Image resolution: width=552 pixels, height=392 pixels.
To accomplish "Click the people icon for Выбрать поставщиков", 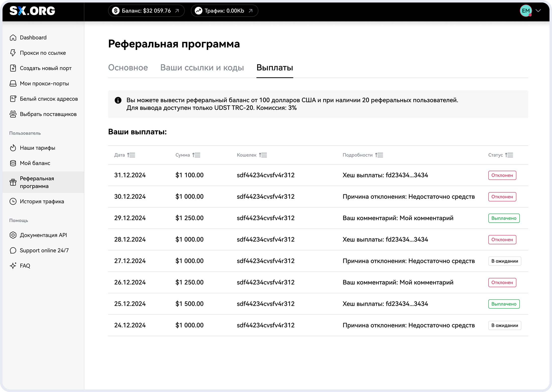I will pos(13,114).
